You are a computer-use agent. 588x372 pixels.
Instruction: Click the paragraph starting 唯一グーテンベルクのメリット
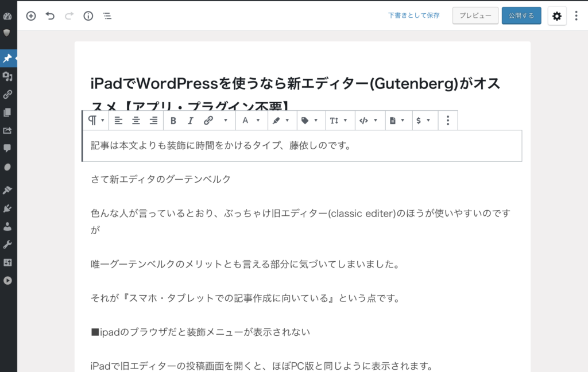pos(245,265)
